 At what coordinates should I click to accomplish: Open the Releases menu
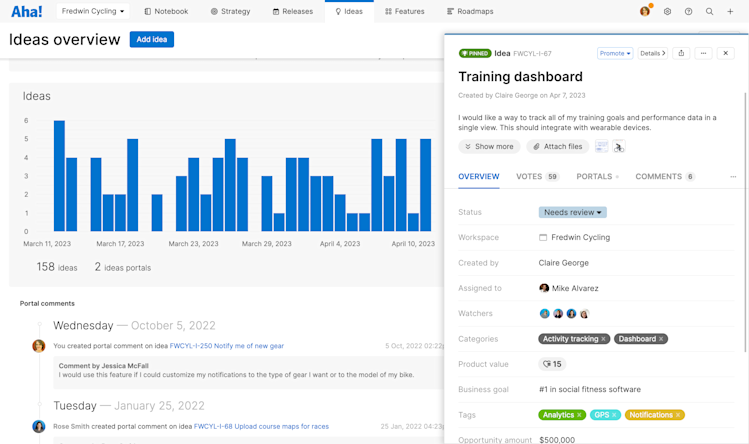pos(292,11)
